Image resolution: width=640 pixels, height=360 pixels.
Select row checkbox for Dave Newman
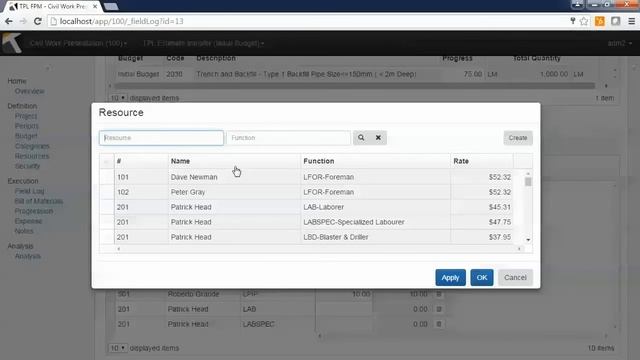(107, 177)
